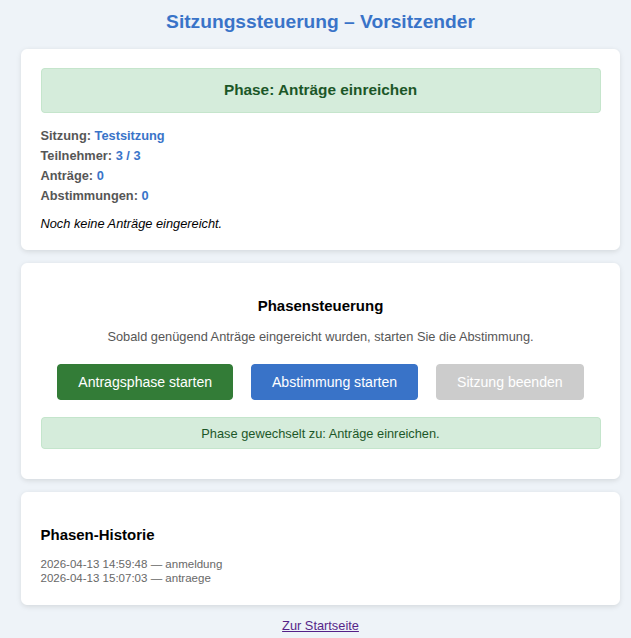Screen dimensions: 631x638
Task: Click the hint text about starting Abstimmung
Action: click(320, 337)
